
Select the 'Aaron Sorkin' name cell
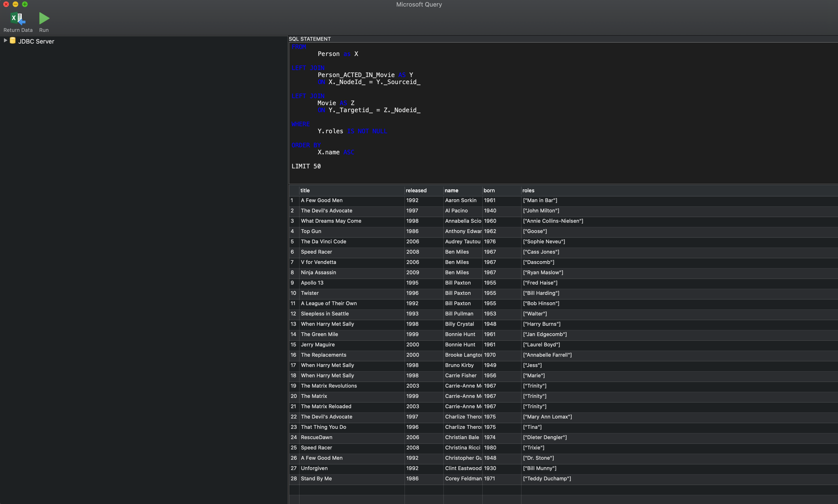coord(463,200)
